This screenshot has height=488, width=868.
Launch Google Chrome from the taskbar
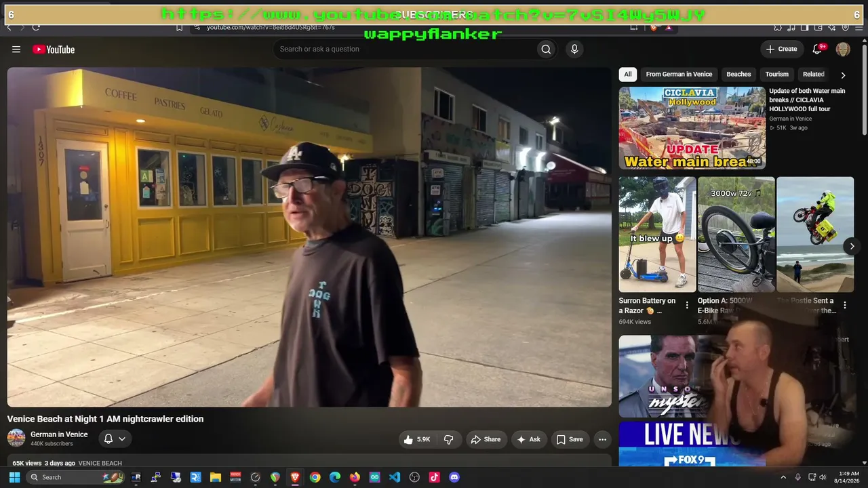pyautogui.click(x=315, y=477)
